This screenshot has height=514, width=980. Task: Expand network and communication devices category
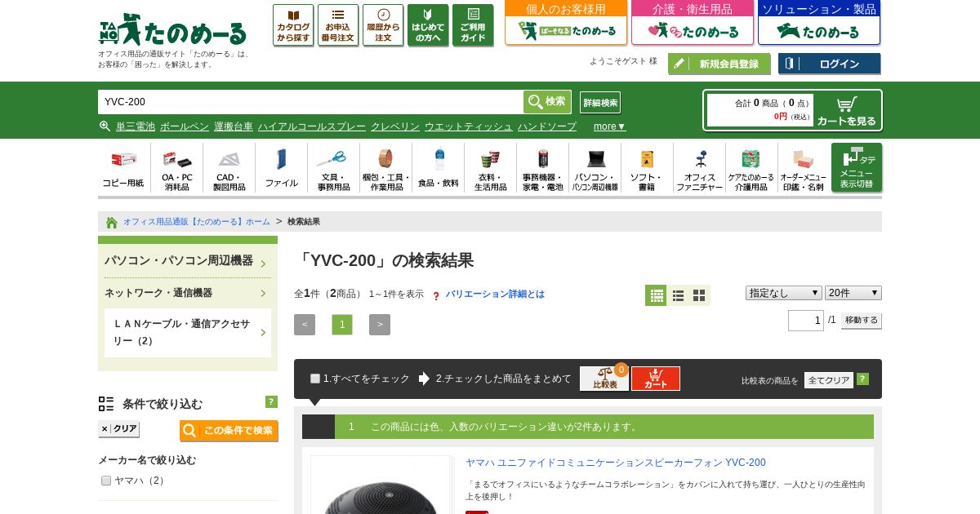[x=186, y=293]
